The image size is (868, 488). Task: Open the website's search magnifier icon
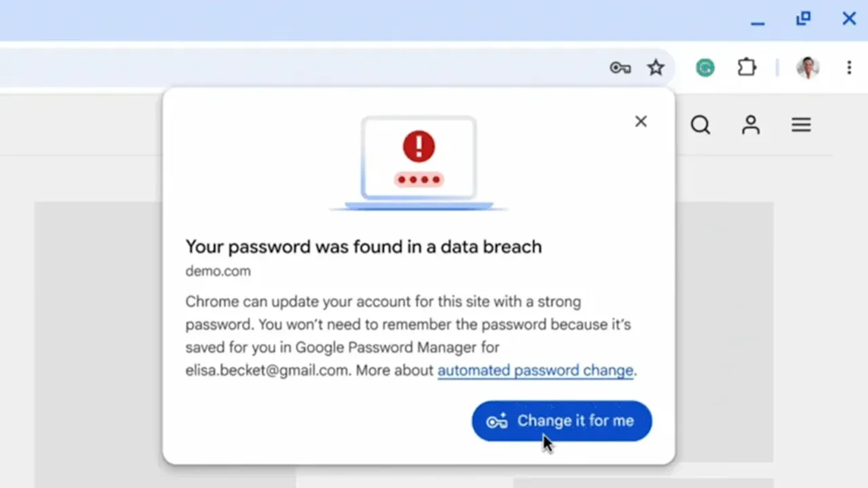pyautogui.click(x=701, y=125)
